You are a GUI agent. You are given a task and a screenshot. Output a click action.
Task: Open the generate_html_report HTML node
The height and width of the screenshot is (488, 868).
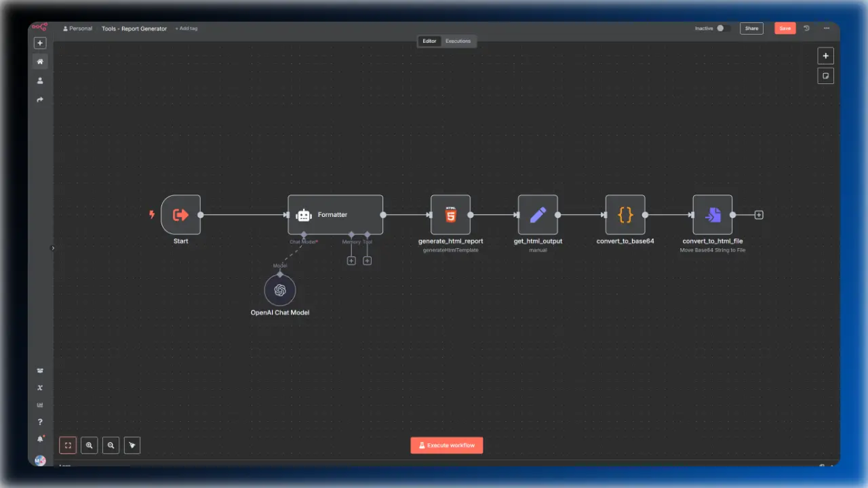point(450,215)
